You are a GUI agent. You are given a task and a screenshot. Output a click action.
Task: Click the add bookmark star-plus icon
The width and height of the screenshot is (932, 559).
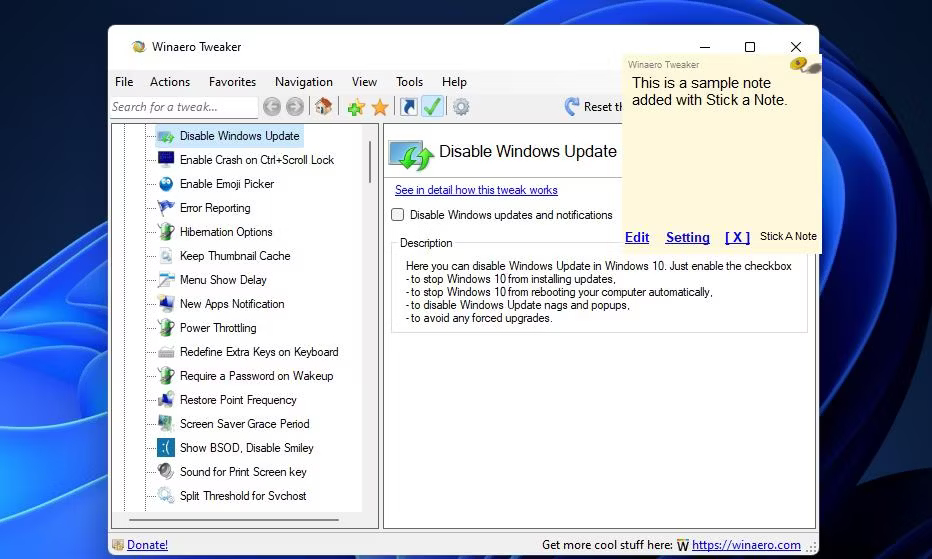[x=356, y=107]
